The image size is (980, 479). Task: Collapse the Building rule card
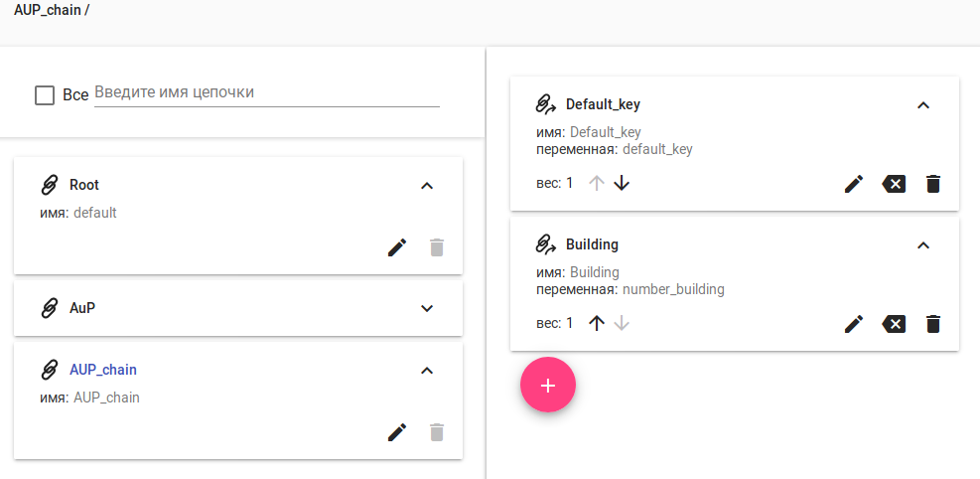tap(923, 244)
